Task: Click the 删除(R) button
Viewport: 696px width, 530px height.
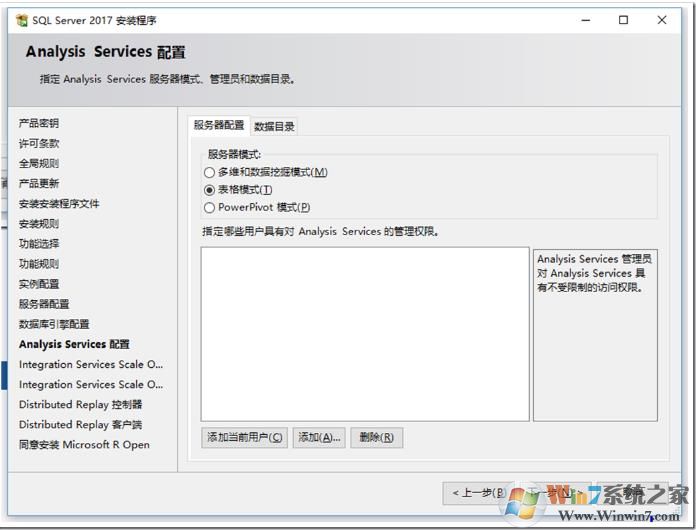Action: [x=376, y=438]
